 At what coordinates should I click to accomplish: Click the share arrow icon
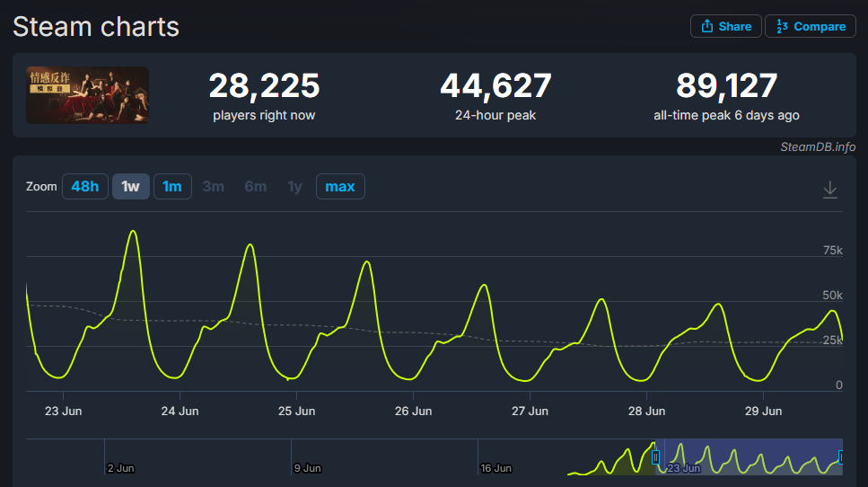click(x=707, y=26)
